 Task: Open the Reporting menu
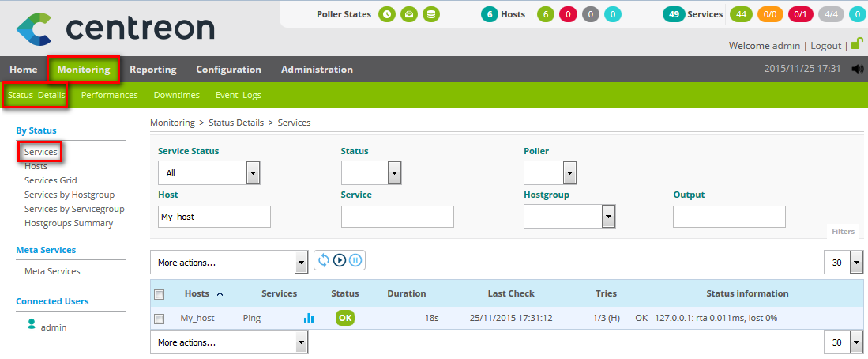(153, 70)
